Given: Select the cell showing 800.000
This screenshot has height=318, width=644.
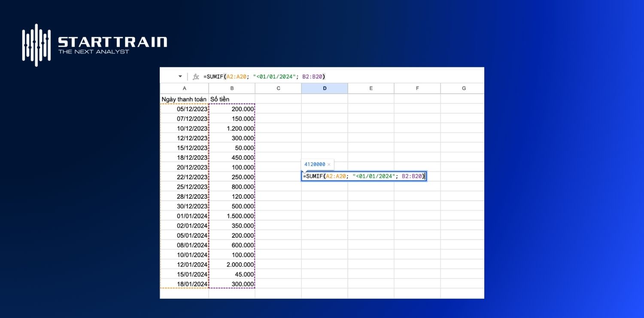Looking at the screenshot, I should pos(232,187).
